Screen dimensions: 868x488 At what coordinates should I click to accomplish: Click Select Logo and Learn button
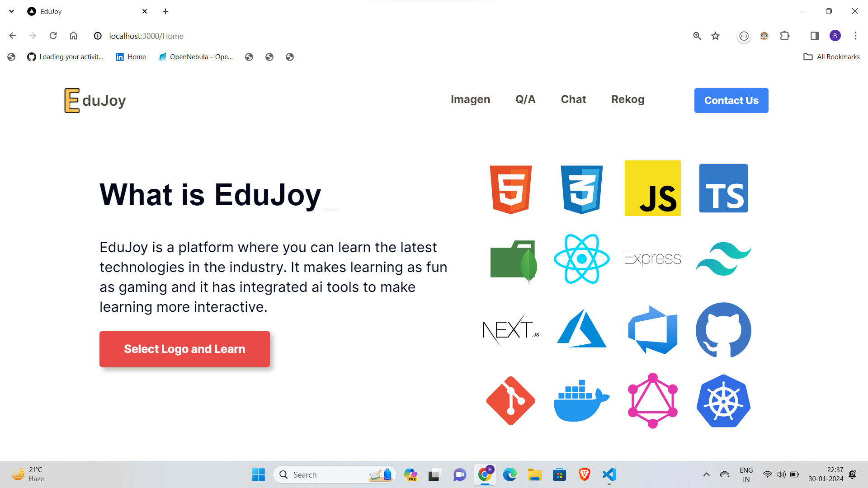click(184, 349)
